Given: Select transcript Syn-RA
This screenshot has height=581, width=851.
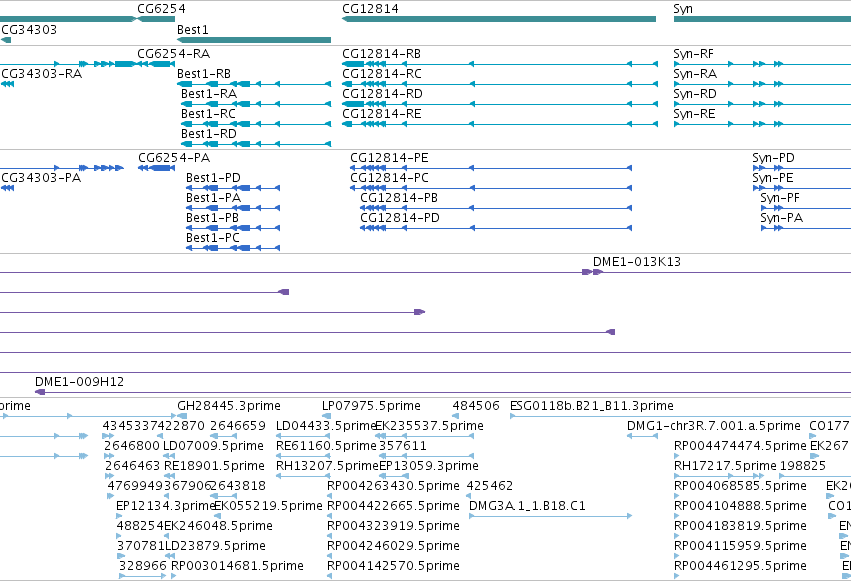Looking at the screenshot, I should pos(695,74).
